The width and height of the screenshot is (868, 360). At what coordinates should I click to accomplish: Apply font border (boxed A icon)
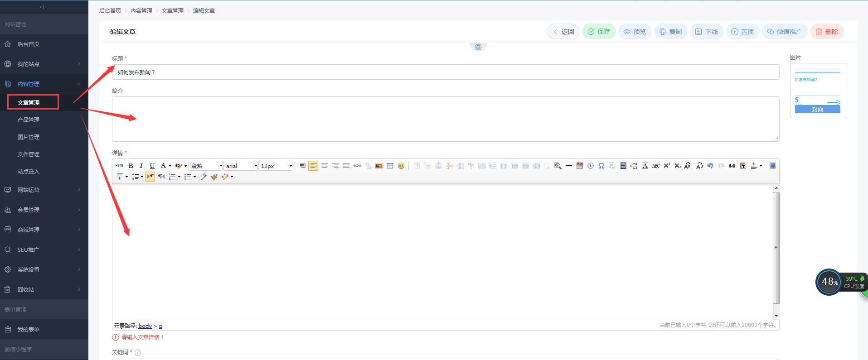pos(645,166)
